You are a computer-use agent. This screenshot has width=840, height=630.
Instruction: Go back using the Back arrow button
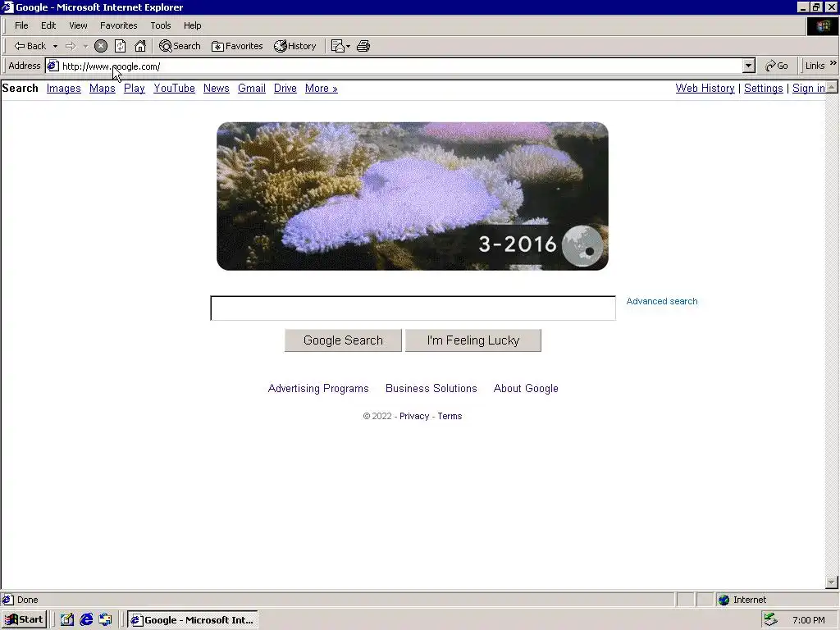[x=30, y=46]
